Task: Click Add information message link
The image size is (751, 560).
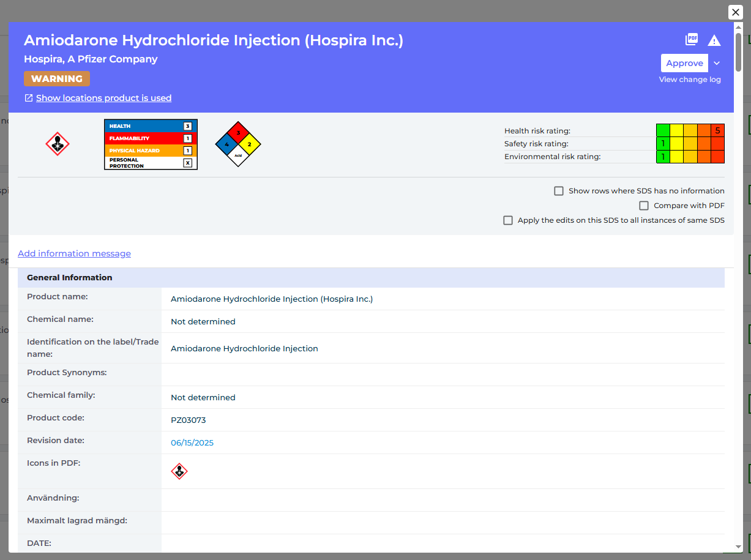Action: coord(74,253)
